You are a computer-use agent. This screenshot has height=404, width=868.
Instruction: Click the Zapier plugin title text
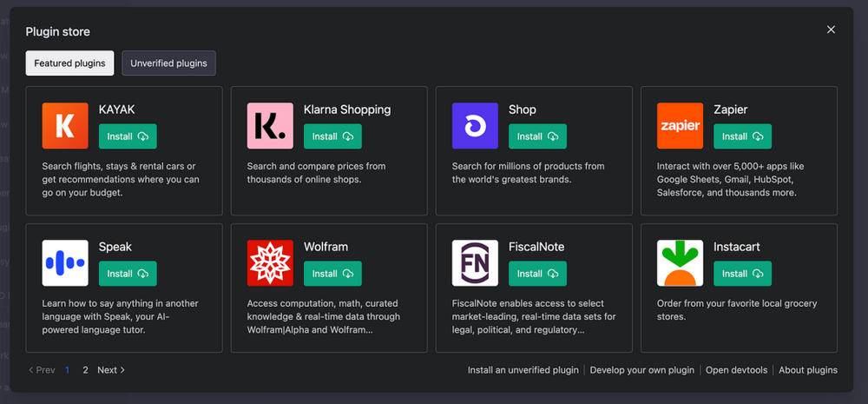[731, 109]
